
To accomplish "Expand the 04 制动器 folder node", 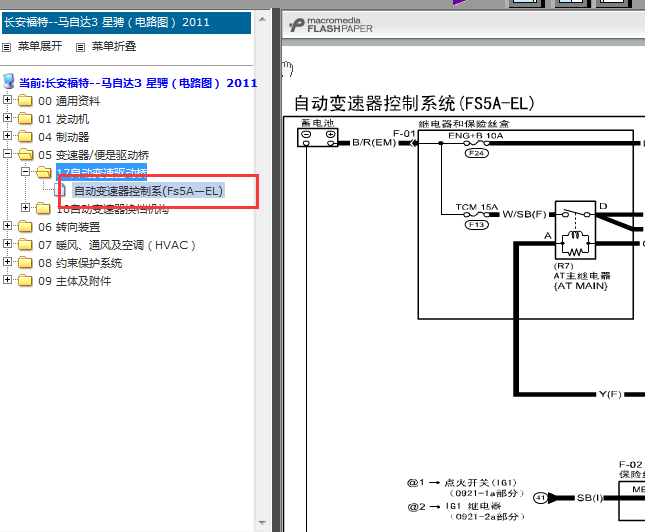I will point(7,136).
